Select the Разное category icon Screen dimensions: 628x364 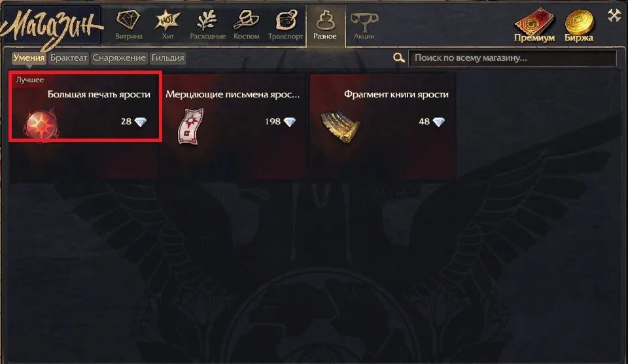(325, 25)
